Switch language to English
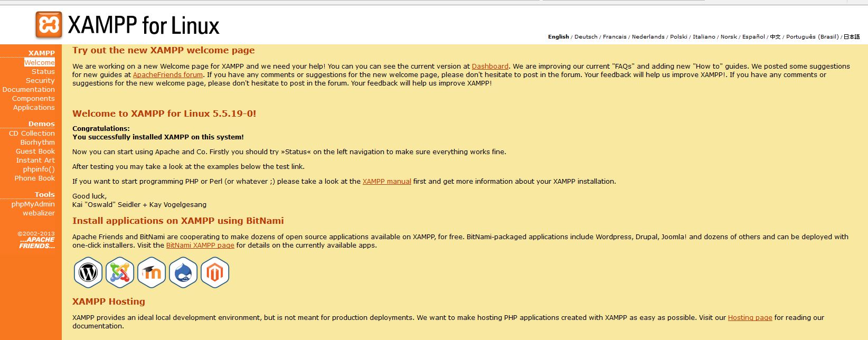 click(x=559, y=36)
